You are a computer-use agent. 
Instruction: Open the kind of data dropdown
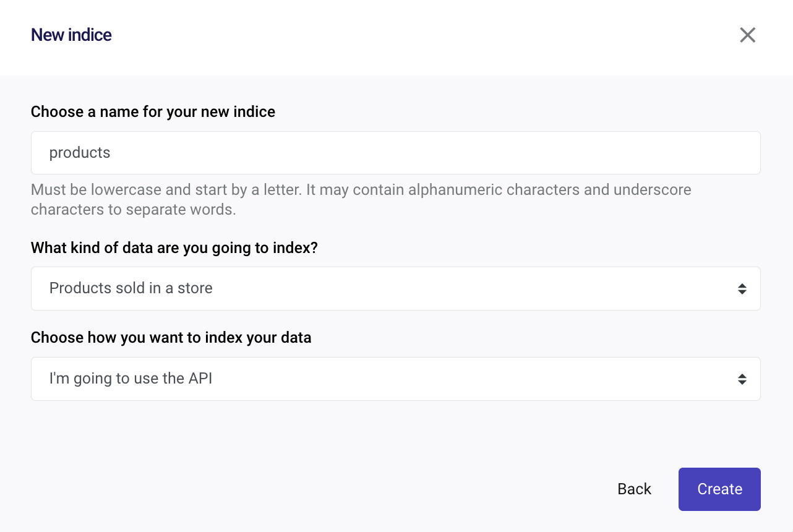(x=396, y=288)
